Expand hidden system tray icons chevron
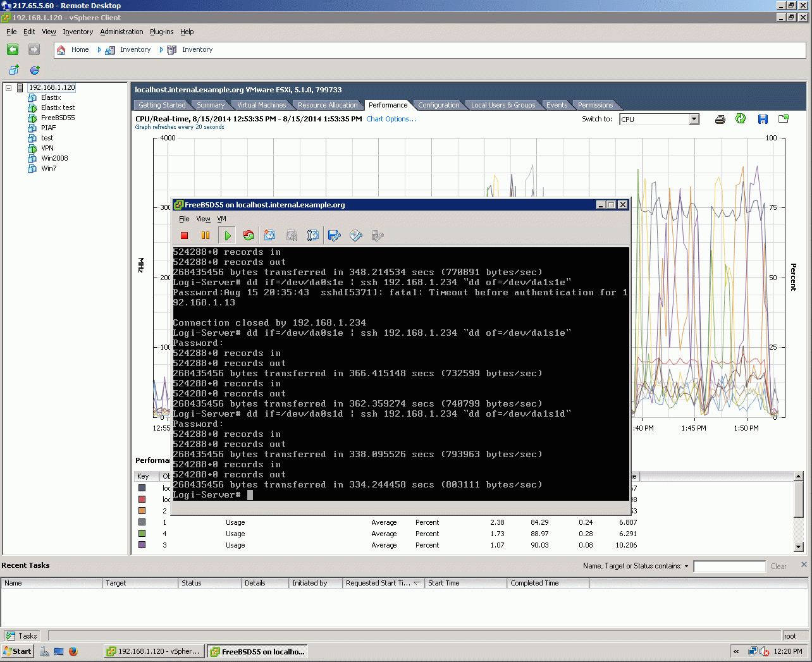 736,651
